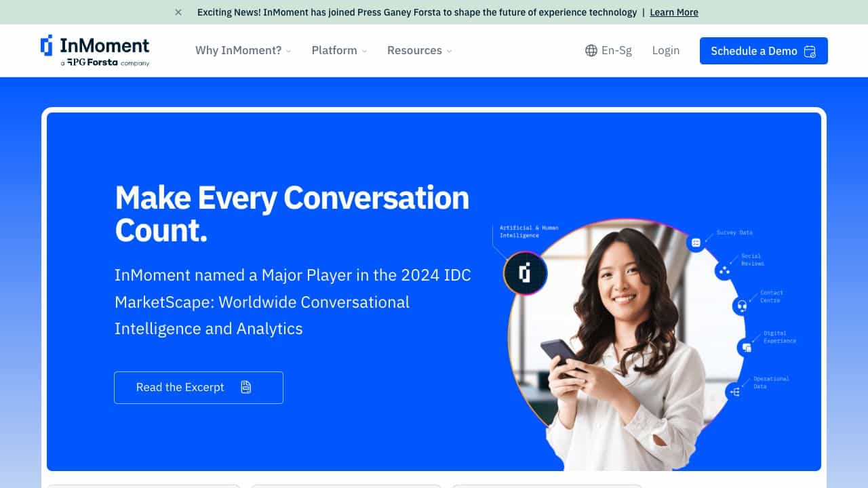The height and width of the screenshot is (488, 868).
Task: Click the globe language icon
Action: click(x=591, y=51)
